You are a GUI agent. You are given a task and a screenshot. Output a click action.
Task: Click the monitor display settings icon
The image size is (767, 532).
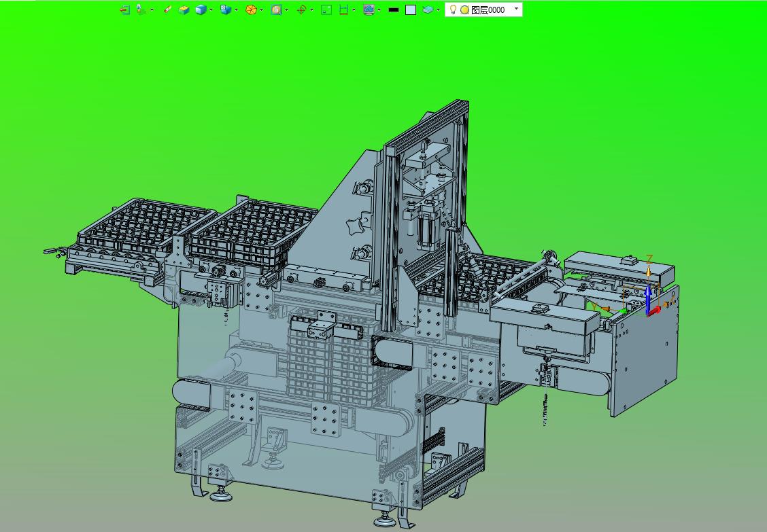point(369,10)
